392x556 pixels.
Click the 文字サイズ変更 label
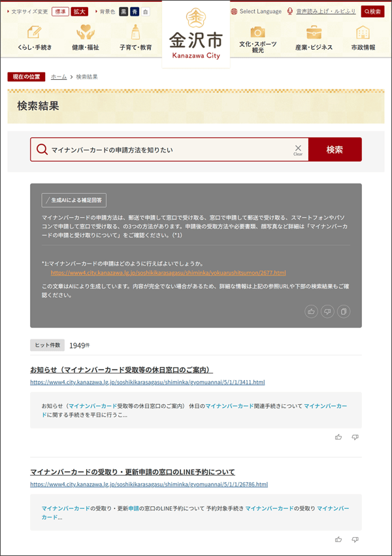click(x=30, y=12)
